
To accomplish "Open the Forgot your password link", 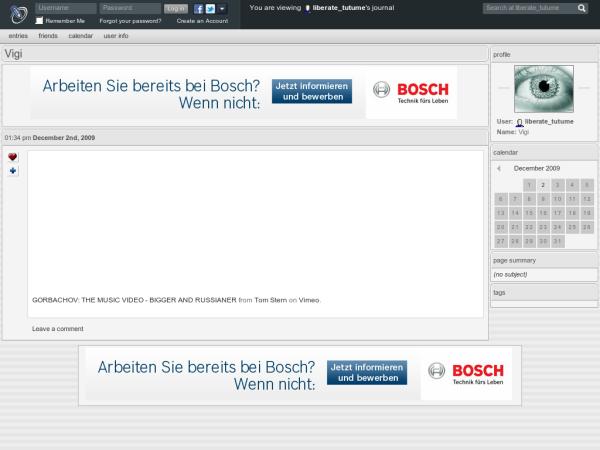I will (x=130, y=21).
